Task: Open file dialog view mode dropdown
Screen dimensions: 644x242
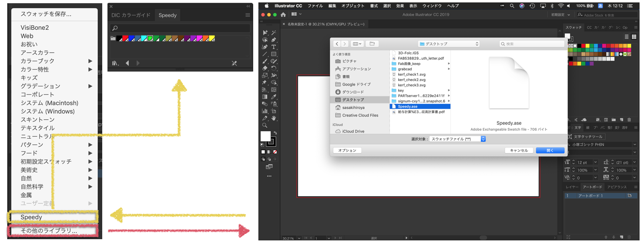Action: click(357, 44)
